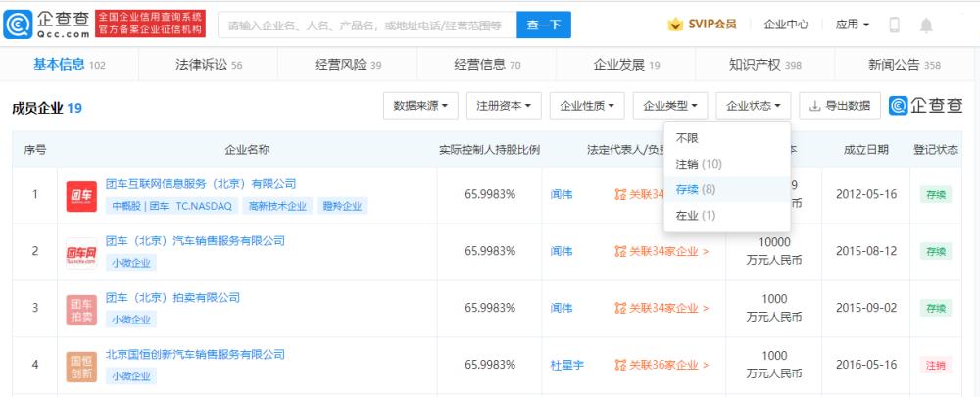Click the 团车网 logo in row 2

[x=82, y=253]
